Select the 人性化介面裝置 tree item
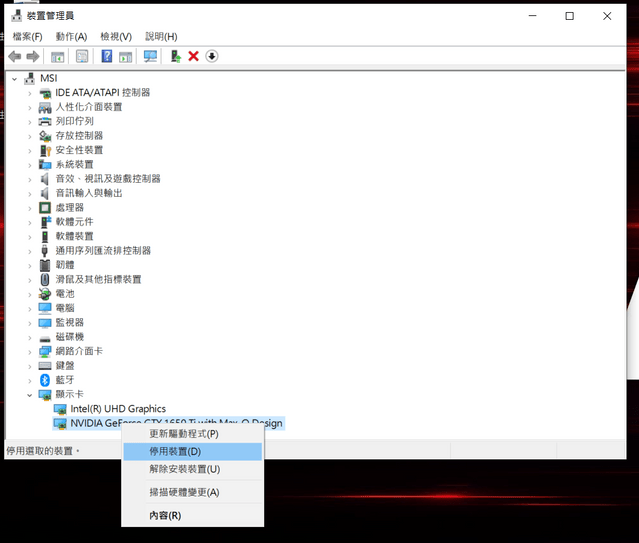Viewport: 639px width, 543px height. (88, 107)
